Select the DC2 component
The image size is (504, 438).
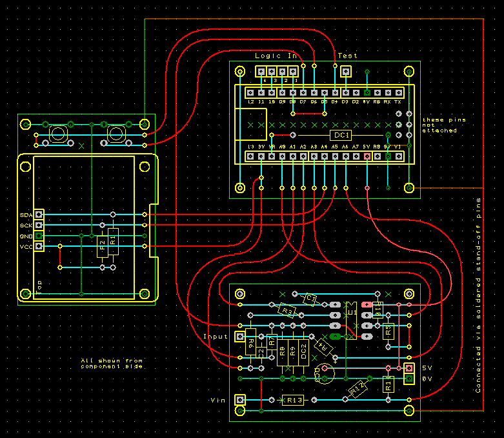pyautogui.click(x=303, y=352)
